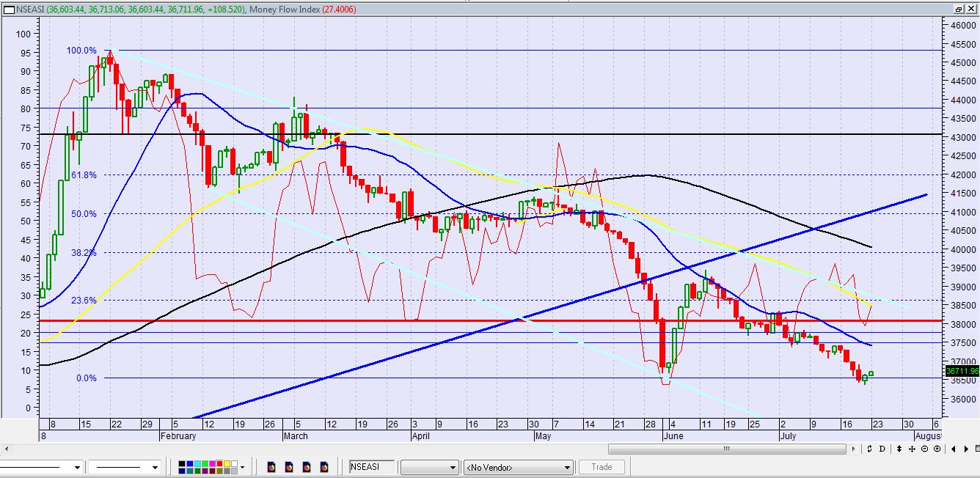Open the line style dropdown
This screenshot has width=980, height=478.
coord(77,467)
